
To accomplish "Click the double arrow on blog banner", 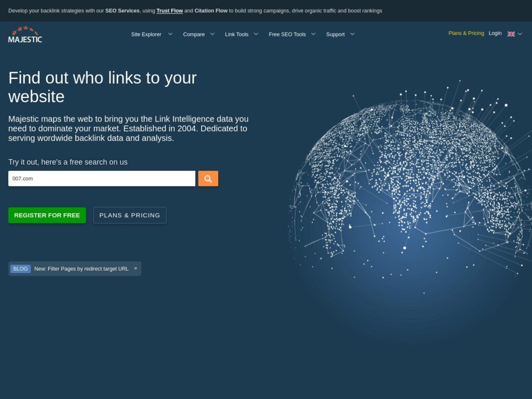I will [136, 269].
